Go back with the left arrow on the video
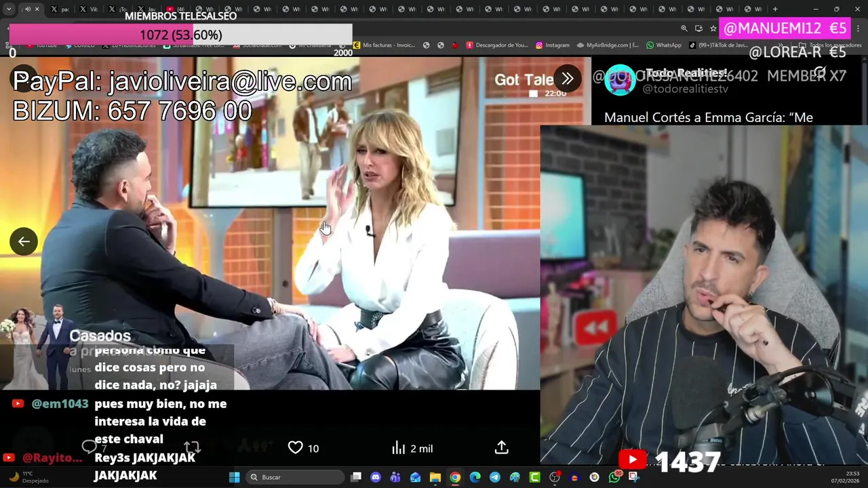Image resolution: width=868 pixels, height=488 pixels. coord(24,241)
